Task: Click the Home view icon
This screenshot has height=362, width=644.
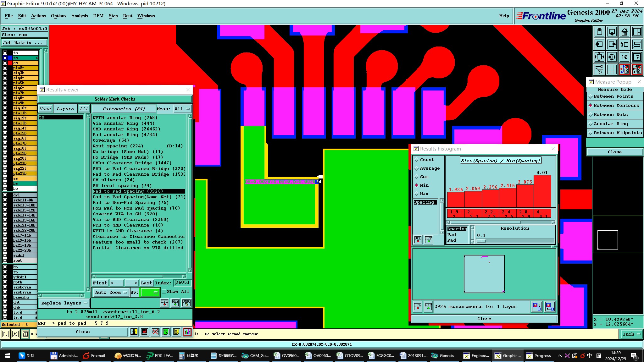Action: click(x=624, y=32)
